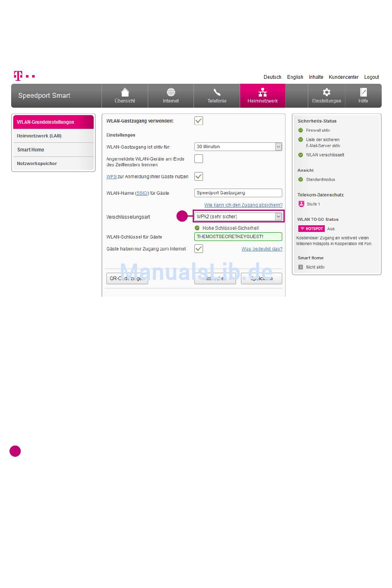Click the Abbrechen button

215,279
